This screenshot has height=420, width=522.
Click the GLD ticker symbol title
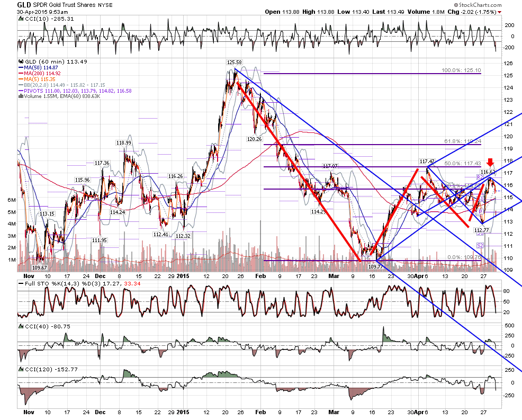[24, 5]
